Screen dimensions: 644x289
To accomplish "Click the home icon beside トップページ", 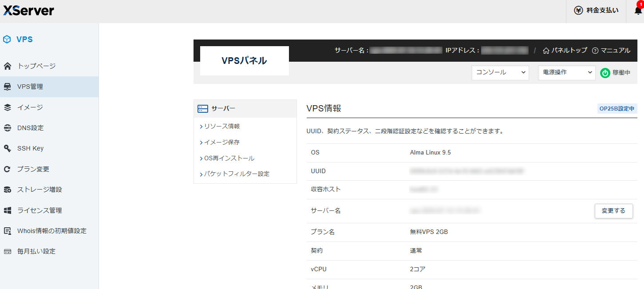I will [x=7, y=66].
